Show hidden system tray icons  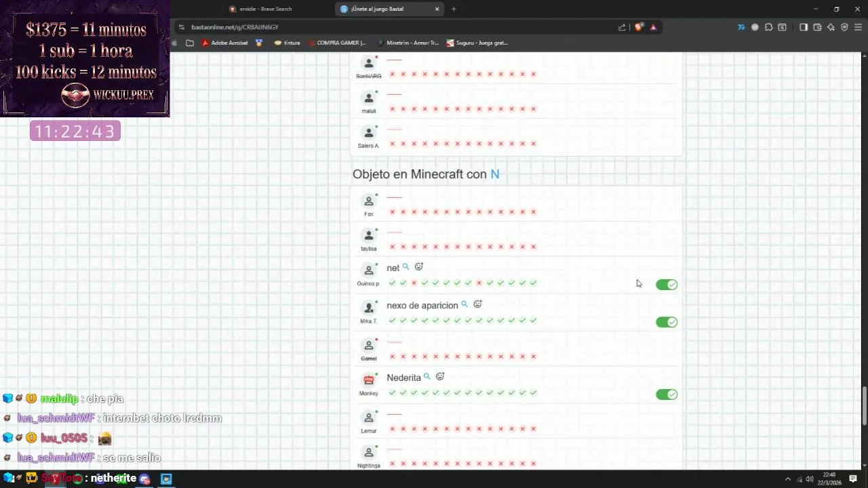787,479
